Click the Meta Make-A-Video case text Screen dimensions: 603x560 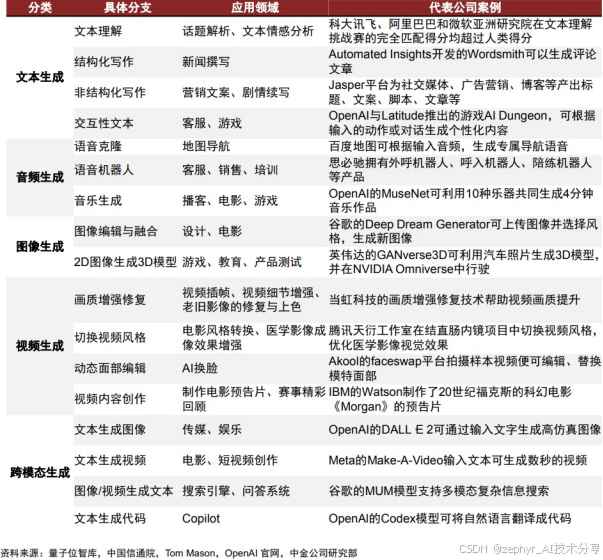[458, 460]
